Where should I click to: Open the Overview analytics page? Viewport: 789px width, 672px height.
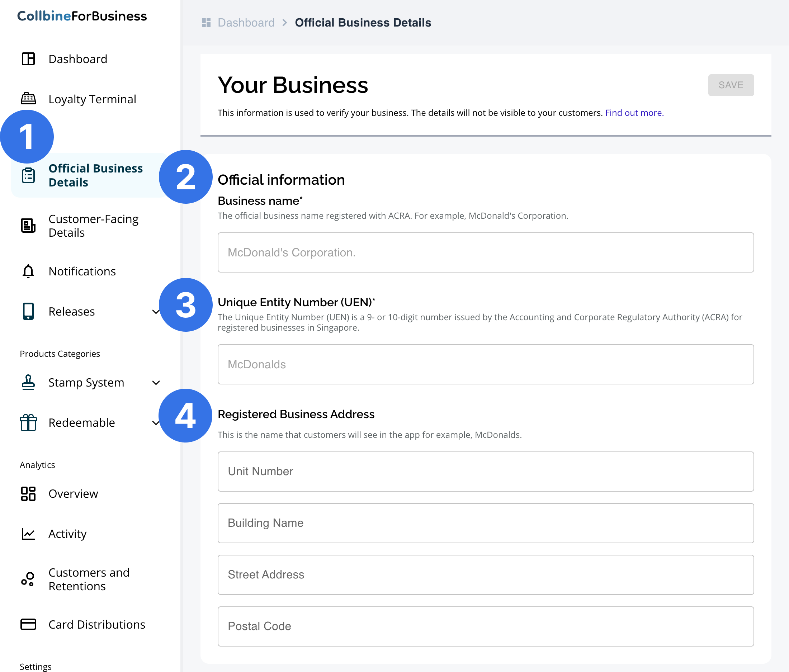(73, 493)
